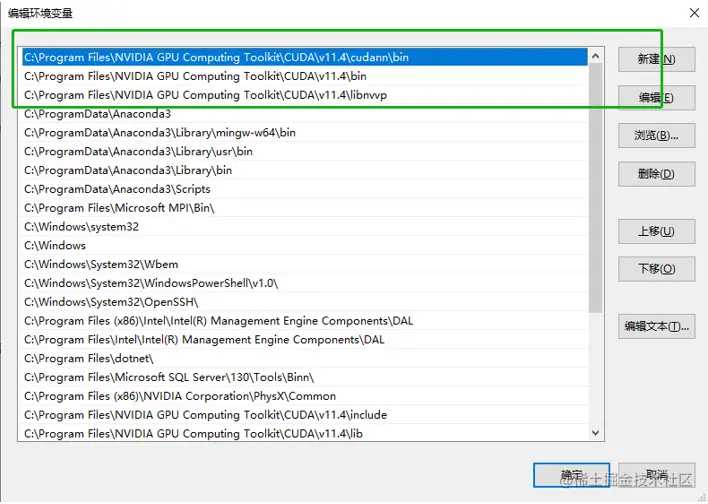
Task: Select SQL Server\130\Tools\Binn\ entry
Action: (305, 378)
